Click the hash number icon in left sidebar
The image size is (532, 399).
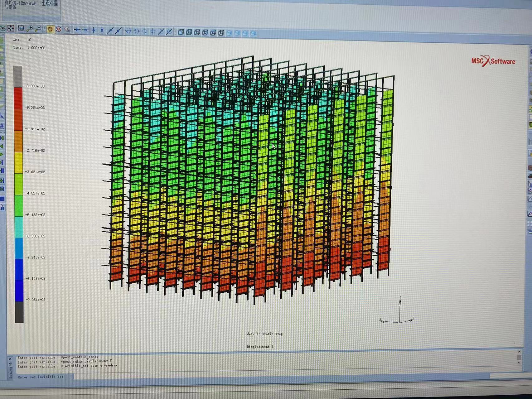pos(2,126)
